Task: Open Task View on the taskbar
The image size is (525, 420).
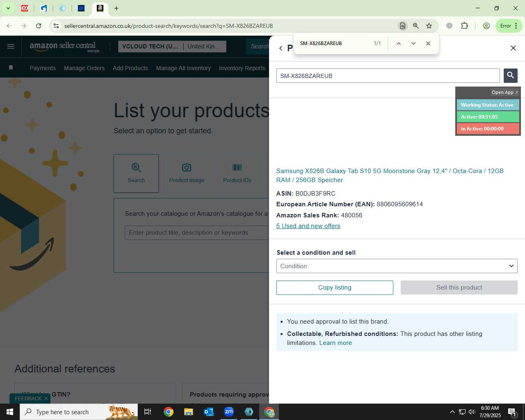Action: click(148, 412)
